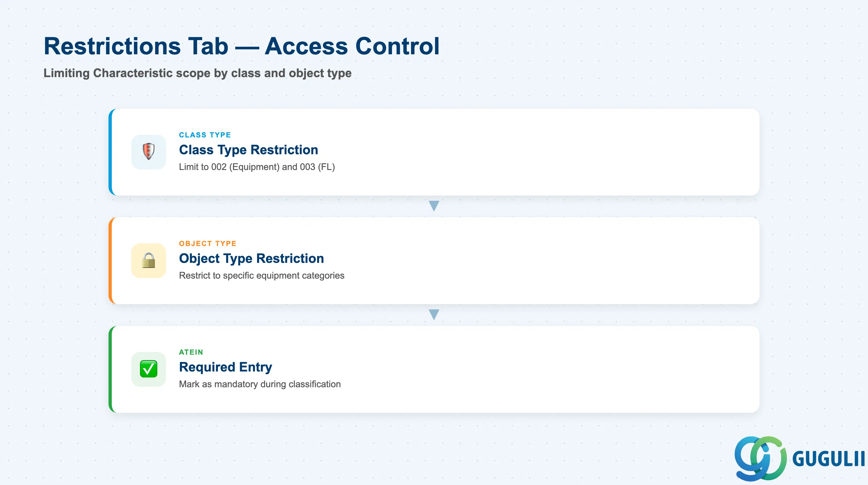Screen dimensions: 868x485
Task: Click 'Restrict to specific equipment categories' text
Action: coord(261,276)
